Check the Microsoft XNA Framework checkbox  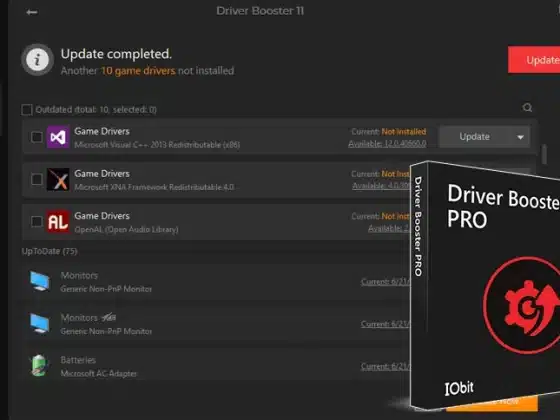click(x=36, y=179)
